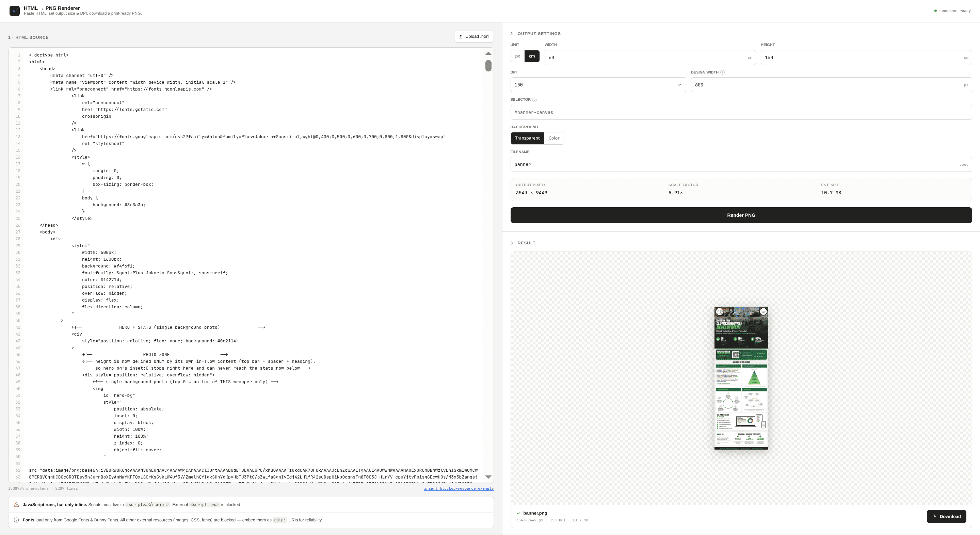Switch the unit to px
Image resolution: width=980 pixels, height=535 pixels.
(517, 56)
